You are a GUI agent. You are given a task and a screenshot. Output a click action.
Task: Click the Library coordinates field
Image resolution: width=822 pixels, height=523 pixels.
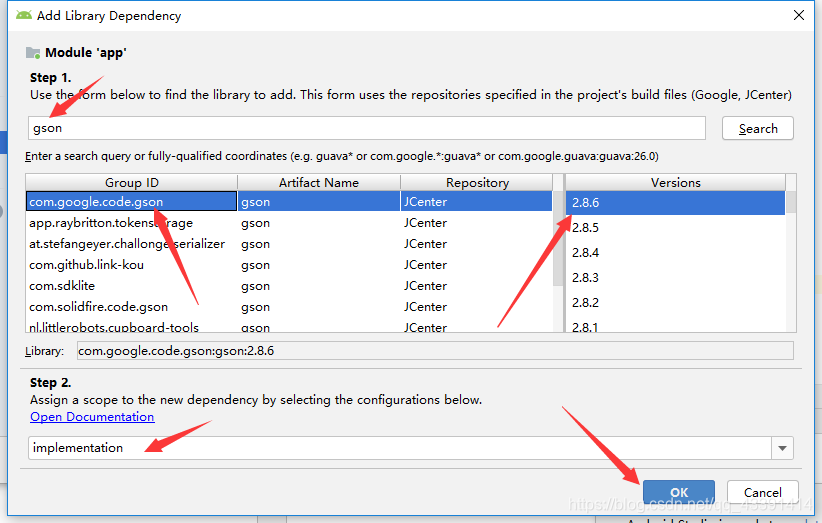[435, 351]
